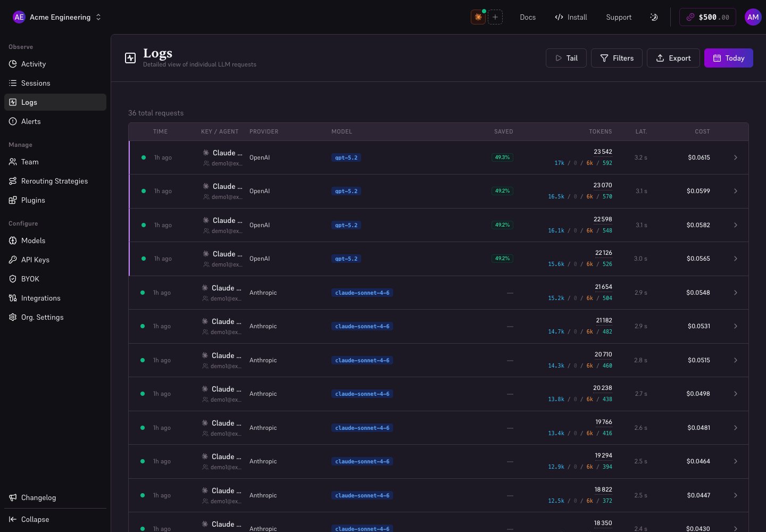Open the Team management page
Image resolution: width=766 pixels, height=532 pixels.
point(55,162)
